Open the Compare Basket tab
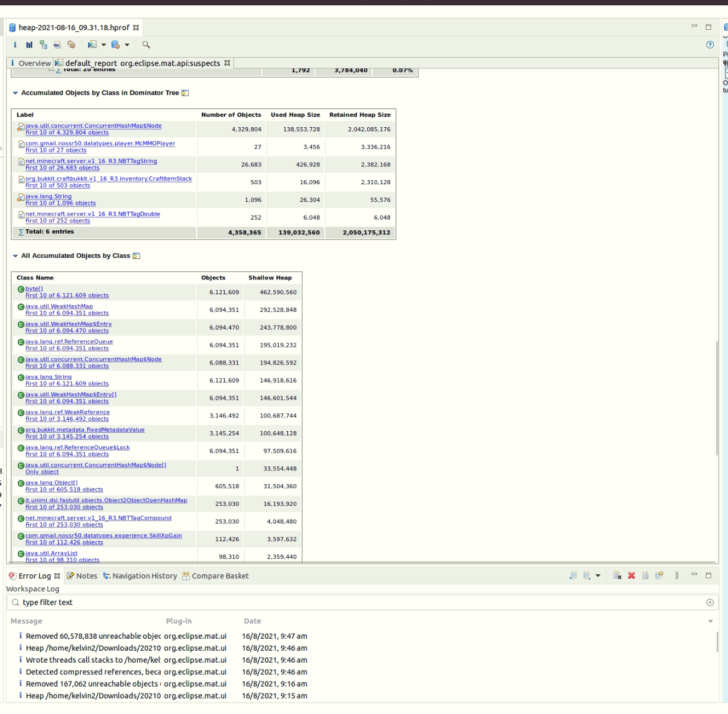Image resolution: width=728 pixels, height=714 pixels. (215, 576)
